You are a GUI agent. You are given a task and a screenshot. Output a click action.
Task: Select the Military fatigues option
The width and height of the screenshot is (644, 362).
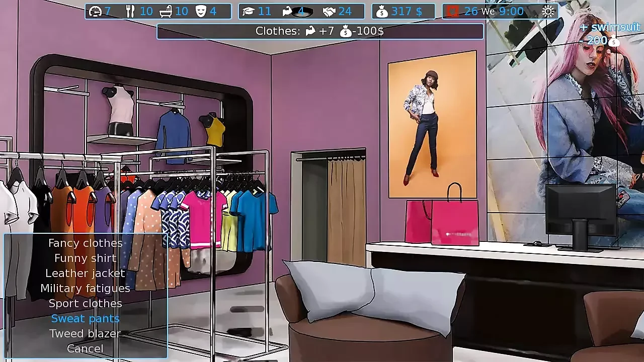(x=86, y=288)
